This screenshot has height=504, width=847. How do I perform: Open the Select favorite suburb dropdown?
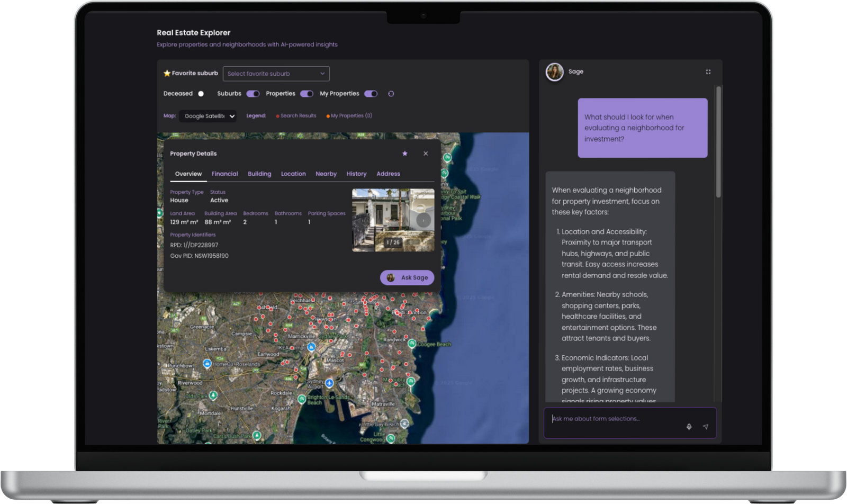pos(276,74)
